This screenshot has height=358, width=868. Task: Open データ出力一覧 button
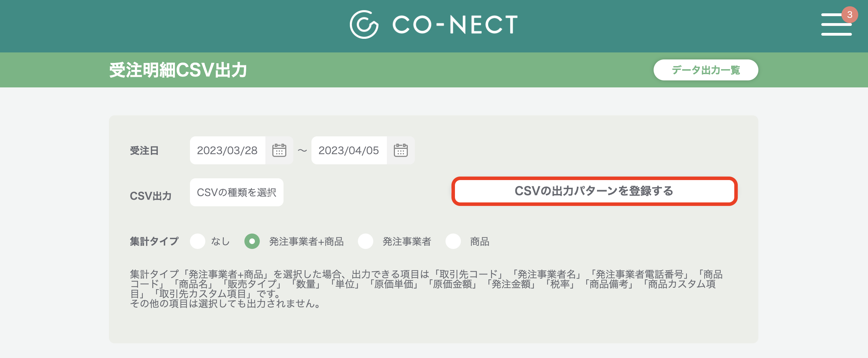coord(706,70)
